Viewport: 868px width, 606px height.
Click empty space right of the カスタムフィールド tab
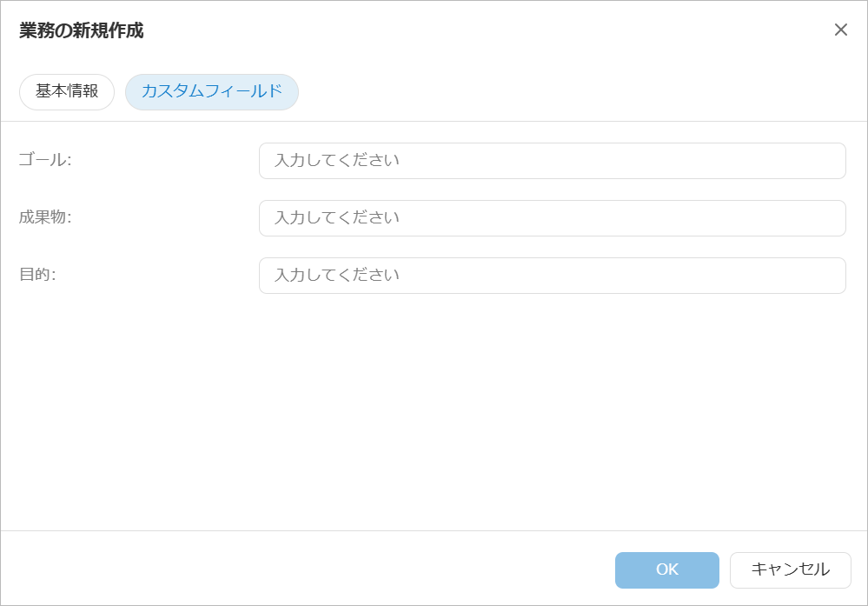click(x=565, y=91)
